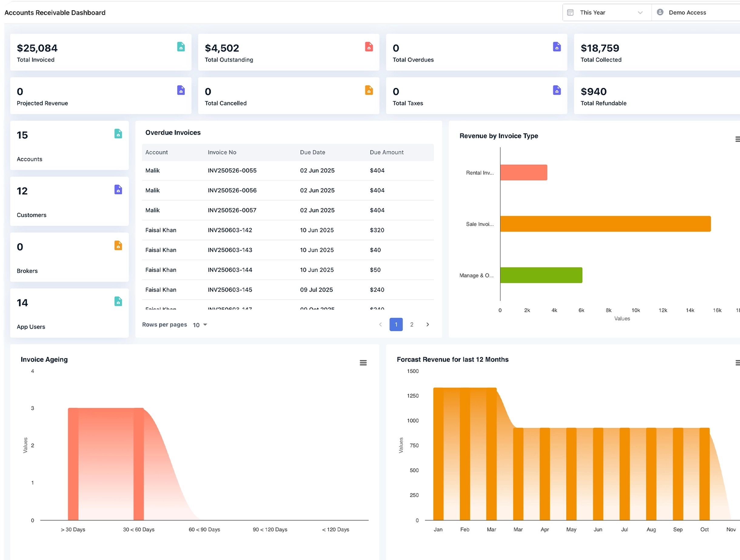
Task: Click the Total Invoiced card icon
Action: click(181, 47)
